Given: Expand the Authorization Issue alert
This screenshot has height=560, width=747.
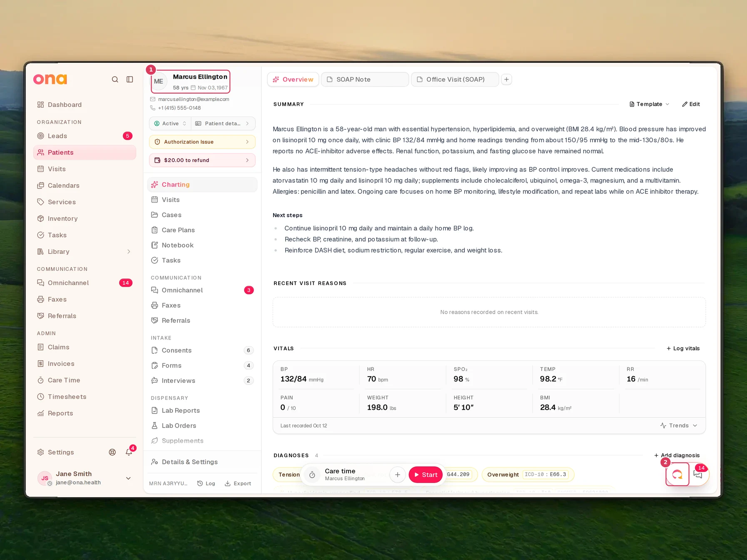Looking at the screenshot, I should coord(202,142).
